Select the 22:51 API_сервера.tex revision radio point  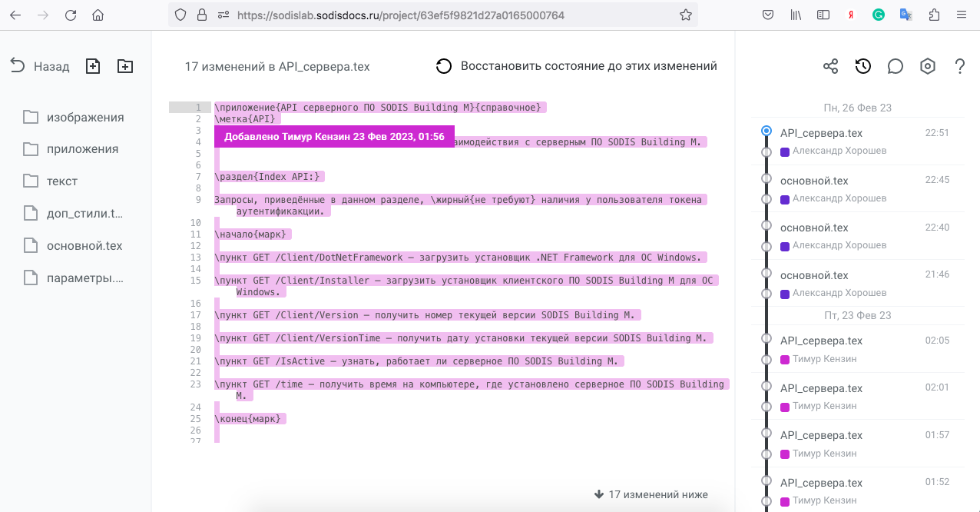tap(766, 131)
